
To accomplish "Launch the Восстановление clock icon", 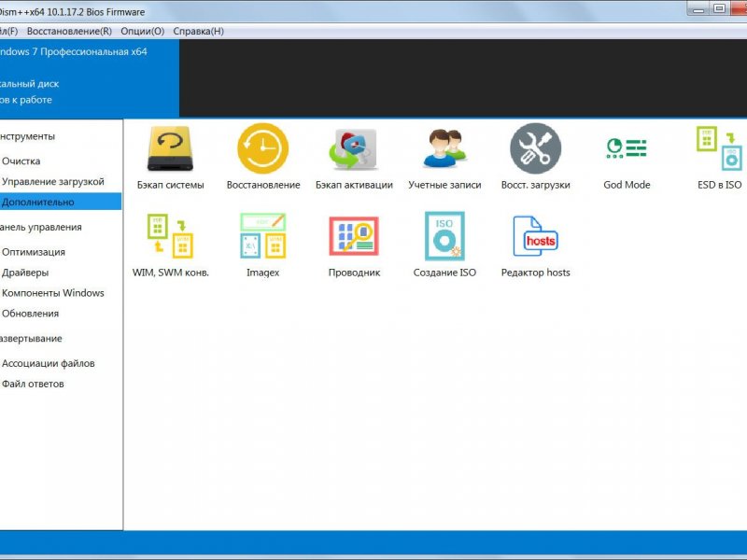I will click(x=263, y=148).
